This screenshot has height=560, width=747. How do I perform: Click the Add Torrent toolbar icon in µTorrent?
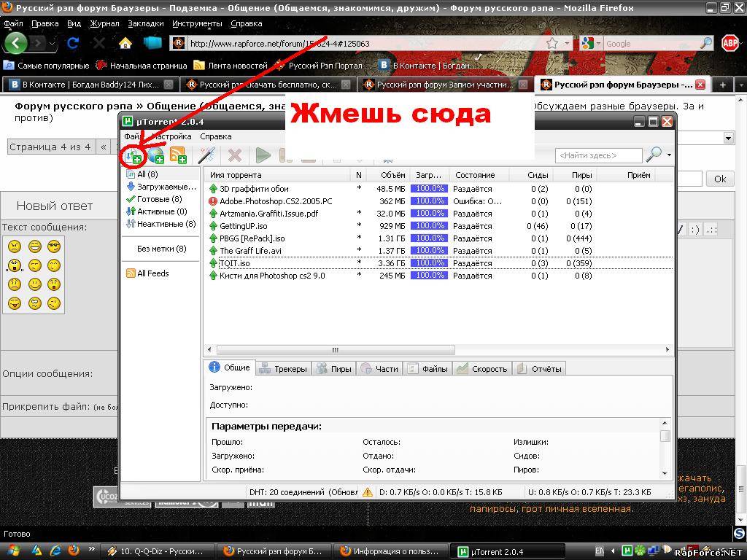(133, 156)
